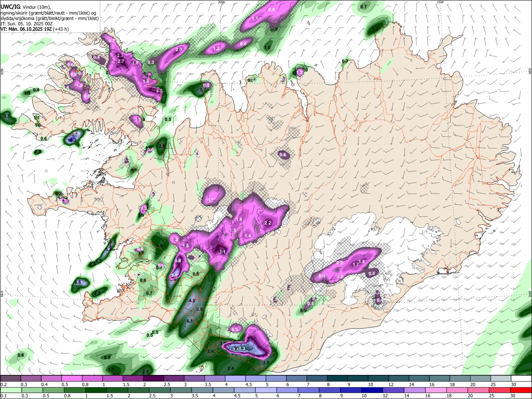Click the "IT: Sun. 05. 10. 2025 00Z" line

pos(27,24)
